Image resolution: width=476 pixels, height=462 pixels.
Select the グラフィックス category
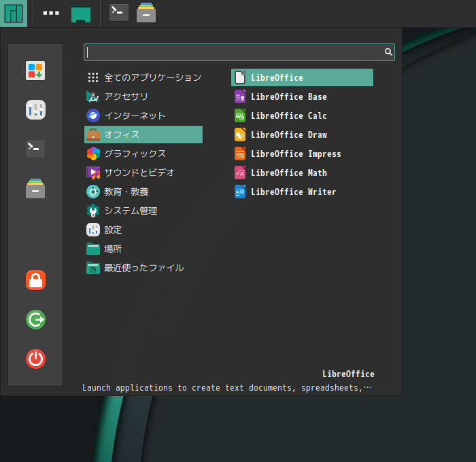tap(143, 154)
